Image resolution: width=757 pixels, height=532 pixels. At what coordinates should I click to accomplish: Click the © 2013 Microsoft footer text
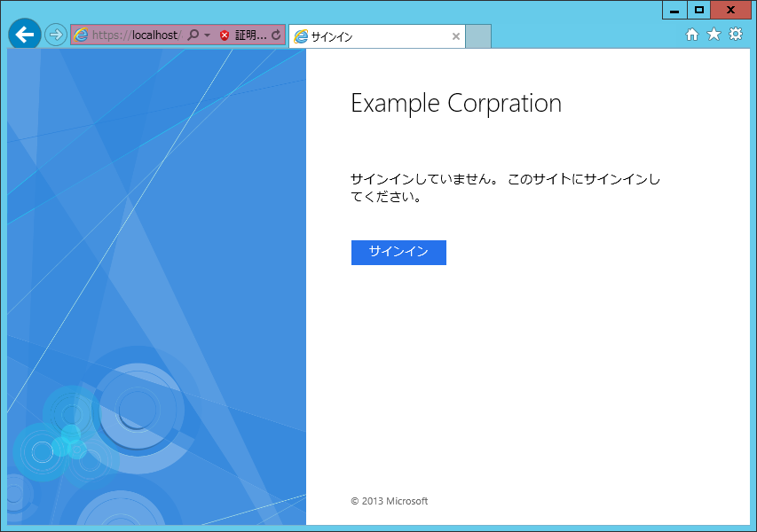389,501
